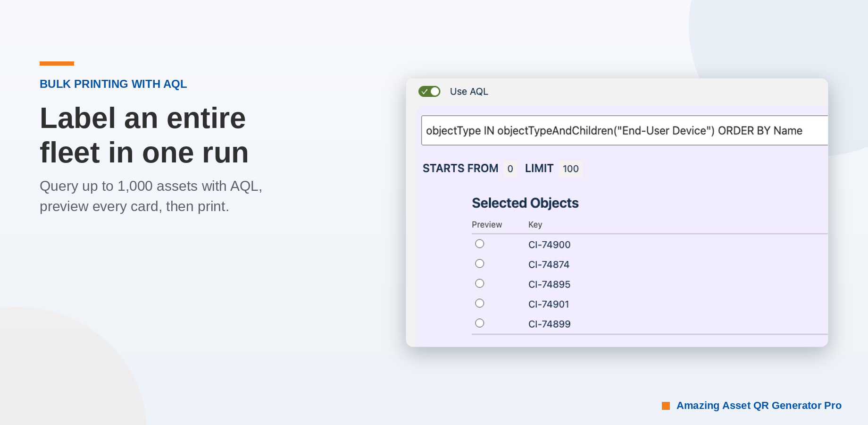
Task: Click the STARTS FROM label
Action: (460, 169)
